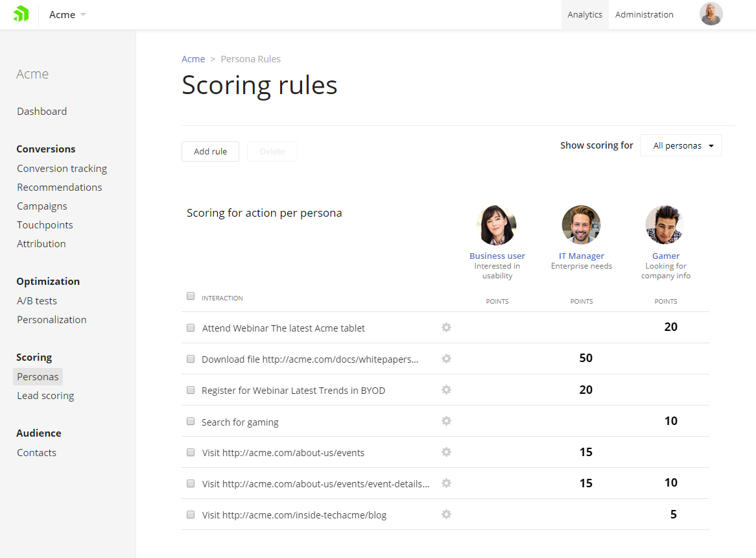The height and width of the screenshot is (558, 756).
Task: Open gear settings for inside-techacme/blog rule
Action: 446,515
